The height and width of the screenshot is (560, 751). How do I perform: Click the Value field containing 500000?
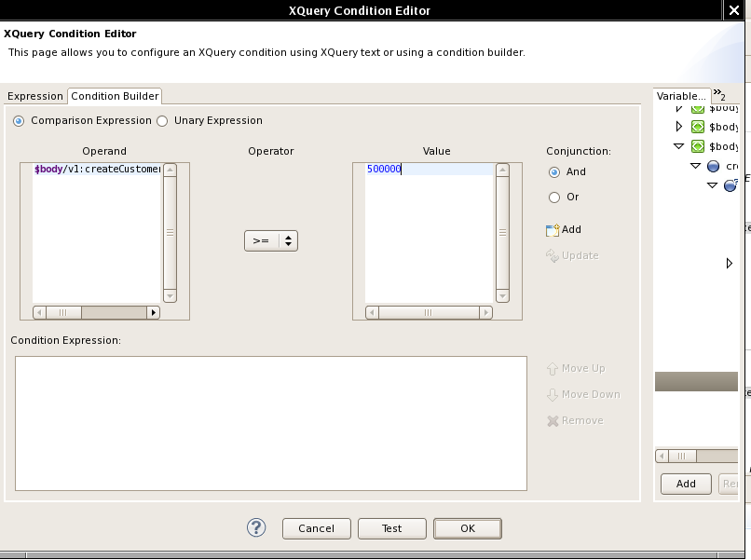tap(430, 233)
